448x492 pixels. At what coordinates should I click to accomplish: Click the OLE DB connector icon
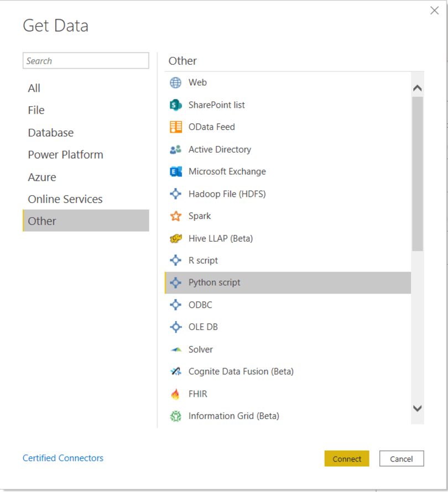175,327
